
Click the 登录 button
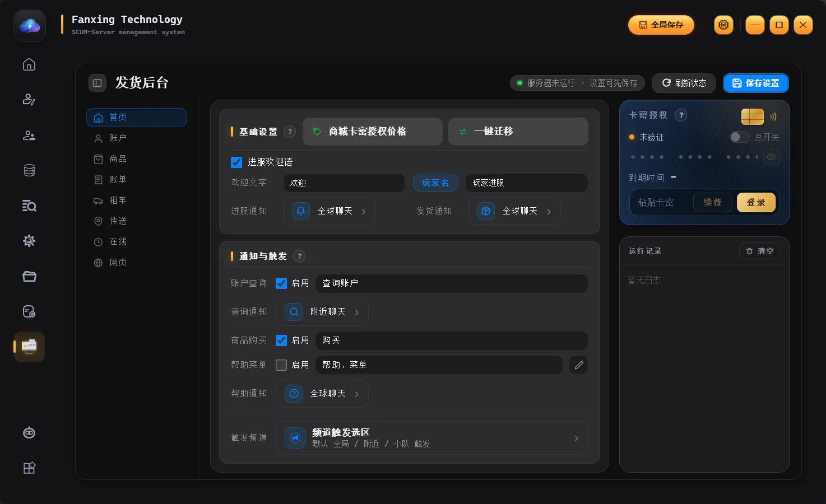[756, 203]
